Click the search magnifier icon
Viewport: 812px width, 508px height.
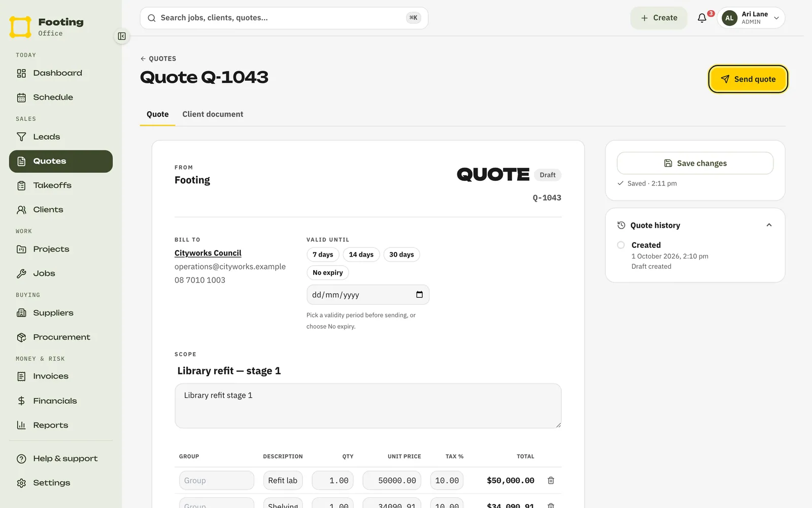(x=151, y=18)
